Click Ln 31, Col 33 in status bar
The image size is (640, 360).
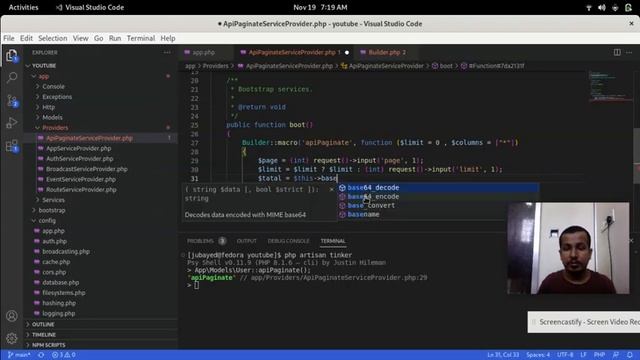503,355
